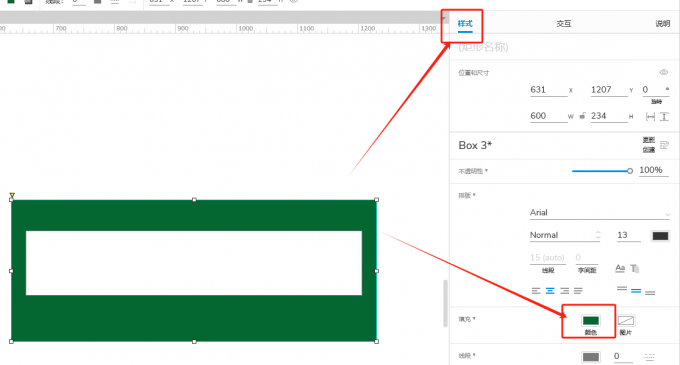Click the fit-to-text-width icon
680x365 pixels.
650,117
